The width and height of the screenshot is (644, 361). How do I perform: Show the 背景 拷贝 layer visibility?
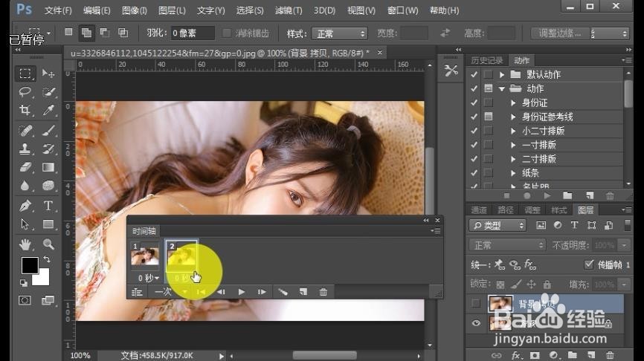pos(476,304)
